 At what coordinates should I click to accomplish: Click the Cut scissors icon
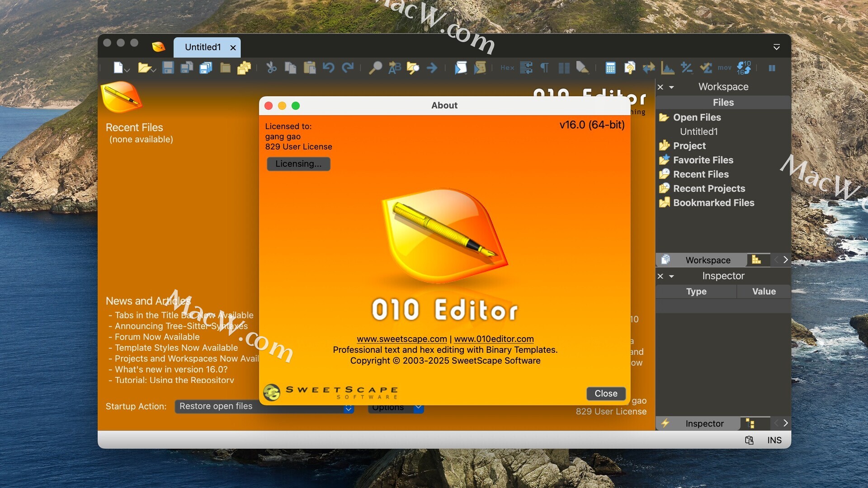point(271,68)
